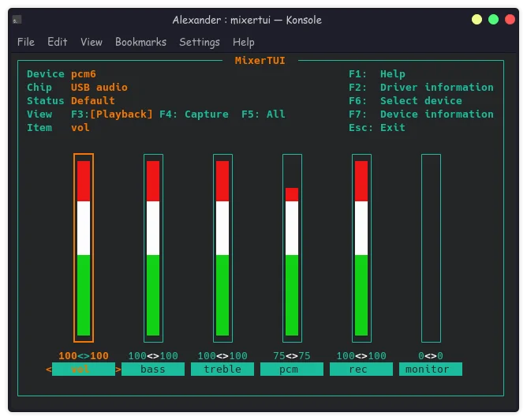Click the 100<>100 value under bass bar
The height and width of the screenshot is (420, 527).
[x=153, y=356]
